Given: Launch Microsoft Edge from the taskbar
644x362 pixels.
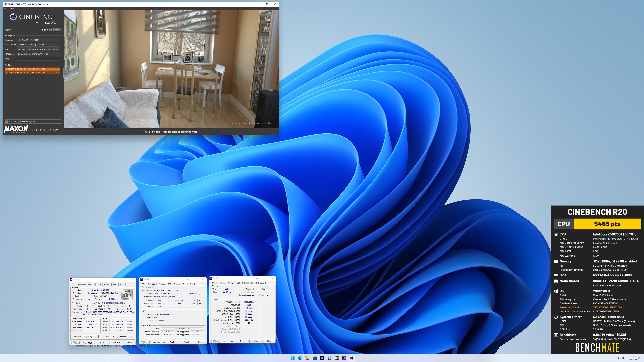Looking at the screenshot, I should coord(300,358).
